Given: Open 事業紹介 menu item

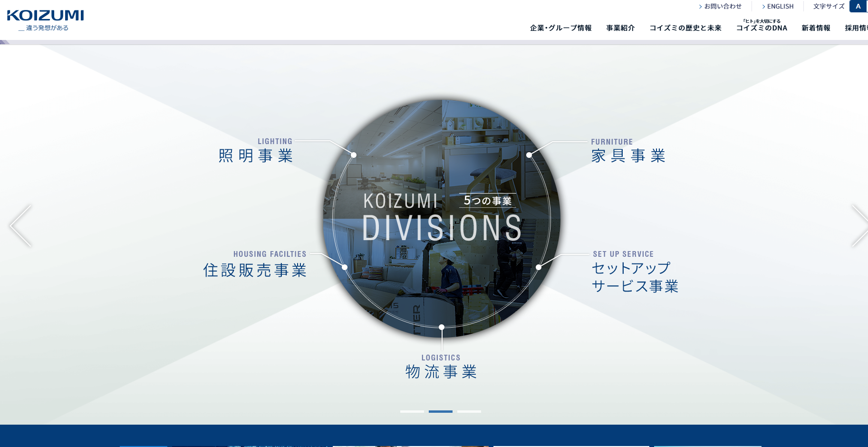Looking at the screenshot, I should click(x=620, y=28).
